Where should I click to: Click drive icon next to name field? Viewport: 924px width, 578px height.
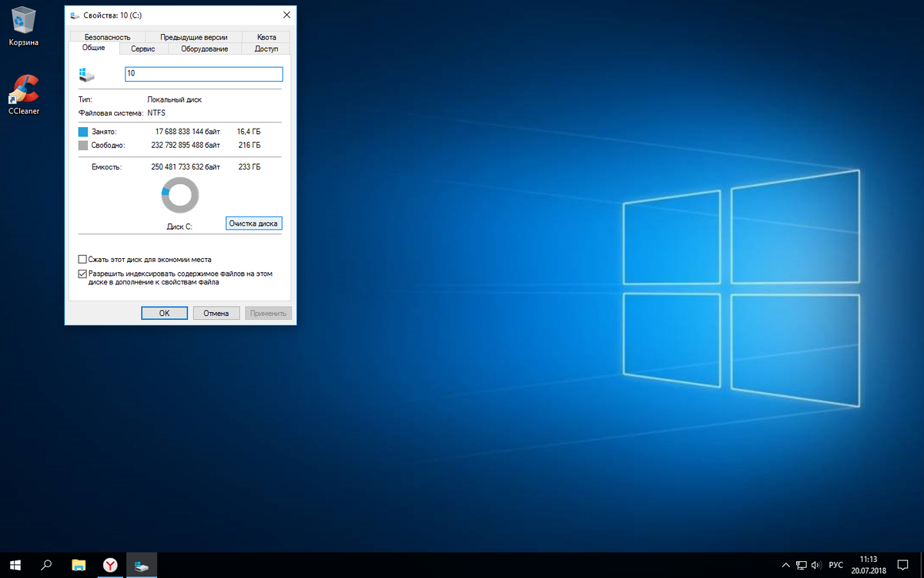tap(87, 74)
